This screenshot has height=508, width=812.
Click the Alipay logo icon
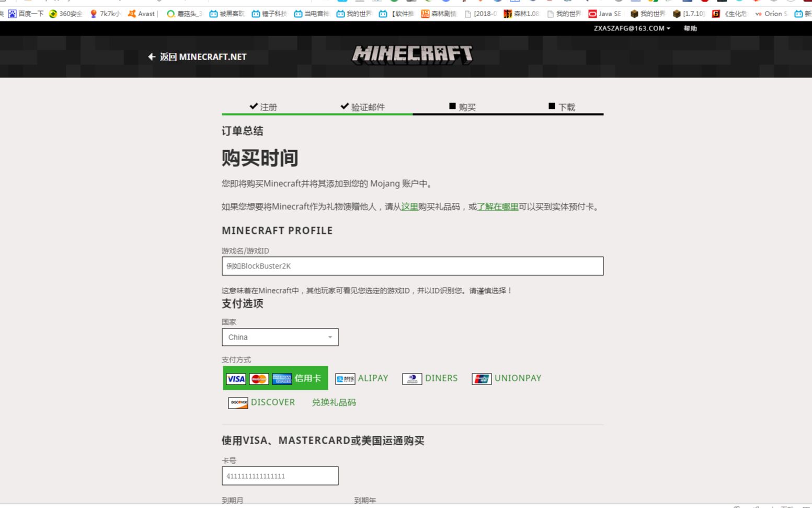345,379
